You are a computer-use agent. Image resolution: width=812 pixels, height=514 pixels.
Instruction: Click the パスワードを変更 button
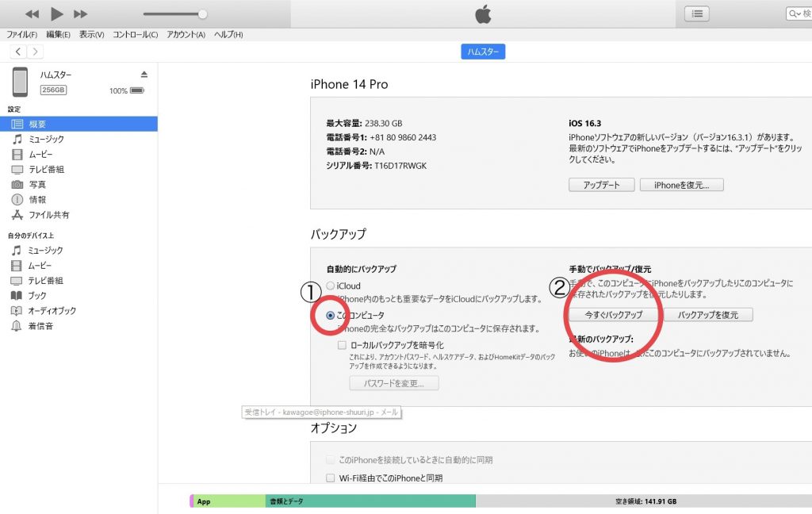coord(394,383)
